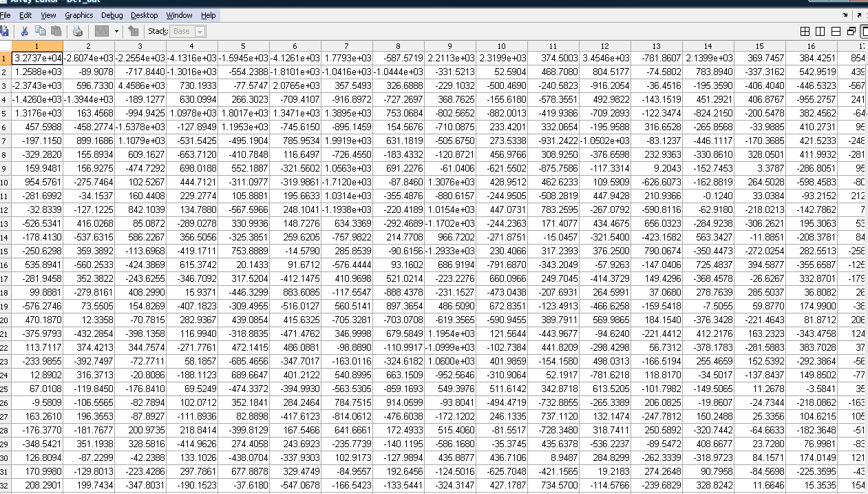Select cell containing 4.4586e+03
868x494 pixels.
tap(140, 86)
